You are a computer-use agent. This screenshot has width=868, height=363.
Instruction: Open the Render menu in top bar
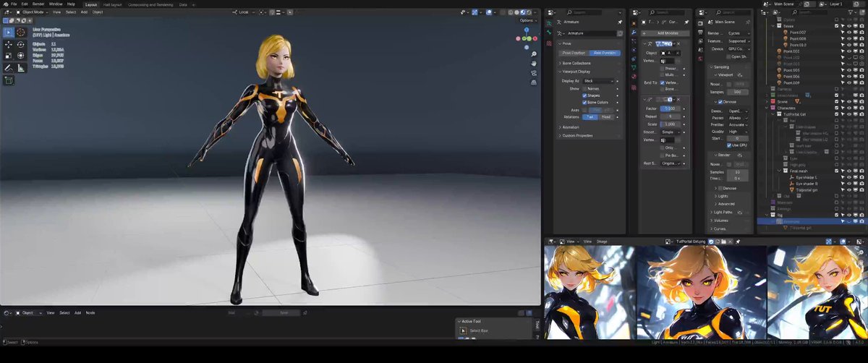[x=38, y=4]
